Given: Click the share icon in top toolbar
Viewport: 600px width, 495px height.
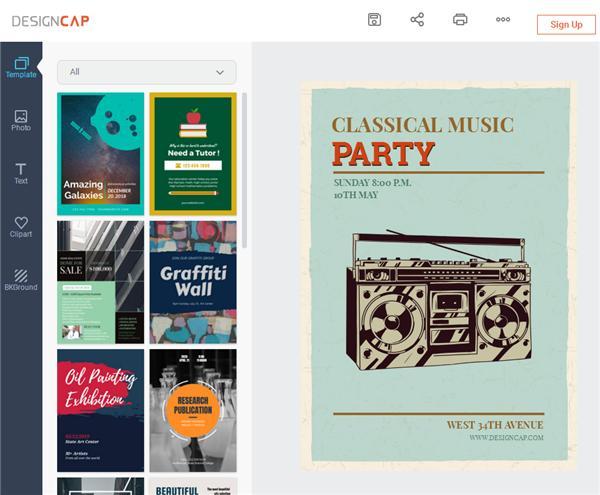Looking at the screenshot, I should (417, 20).
